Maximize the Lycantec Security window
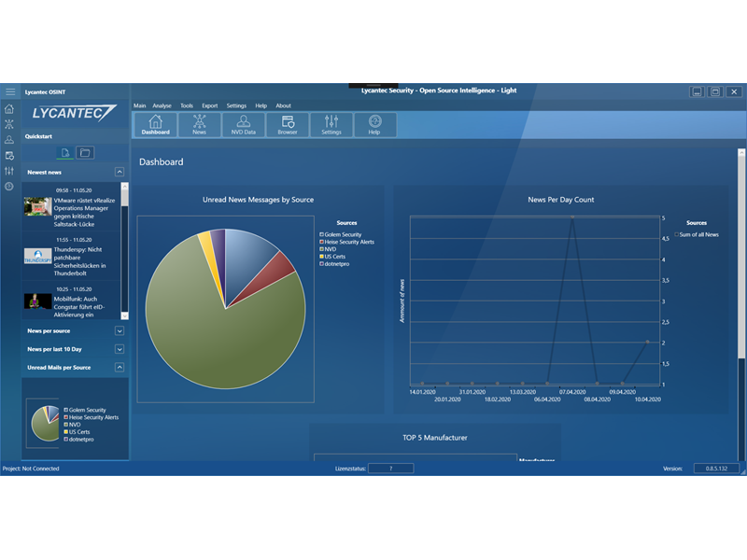This screenshot has height=560, width=747. [x=715, y=91]
